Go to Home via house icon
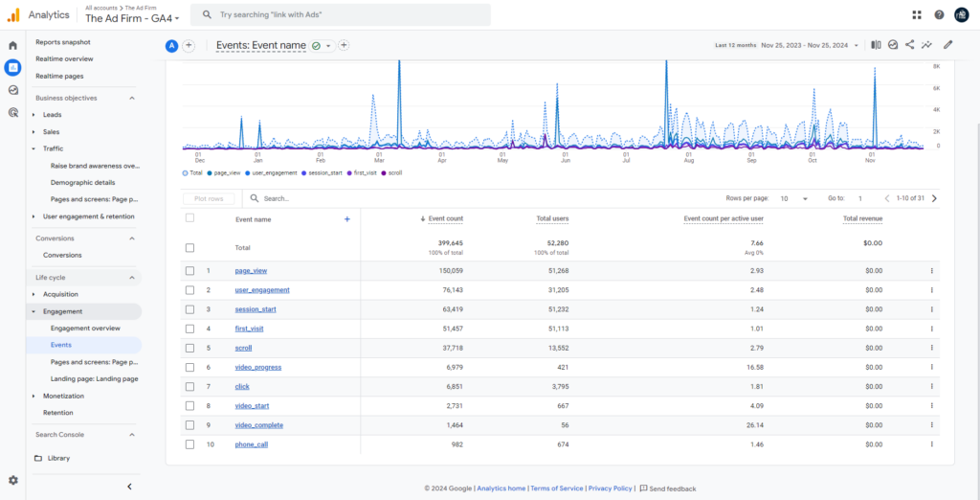The width and height of the screenshot is (980, 500). tap(12, 45)
